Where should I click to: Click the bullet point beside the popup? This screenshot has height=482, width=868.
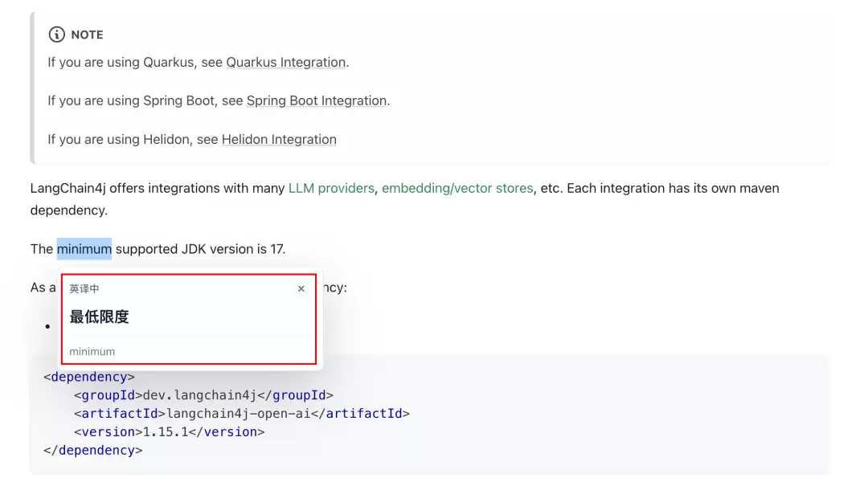pos(47,326)
